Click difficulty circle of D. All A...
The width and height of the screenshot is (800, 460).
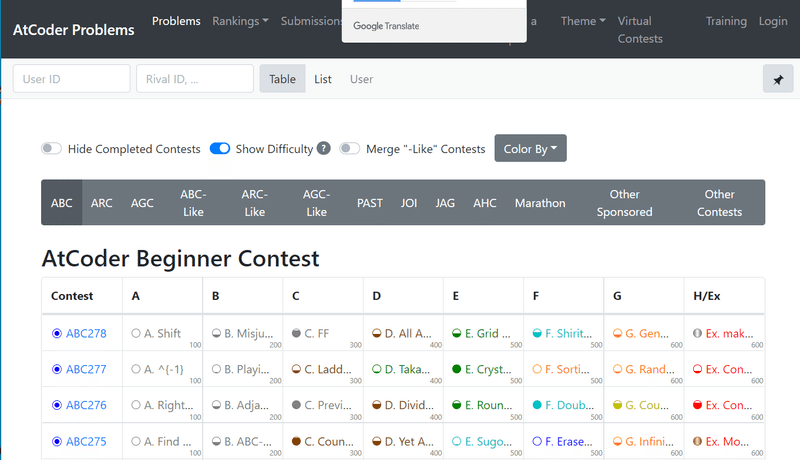point(377,333)
